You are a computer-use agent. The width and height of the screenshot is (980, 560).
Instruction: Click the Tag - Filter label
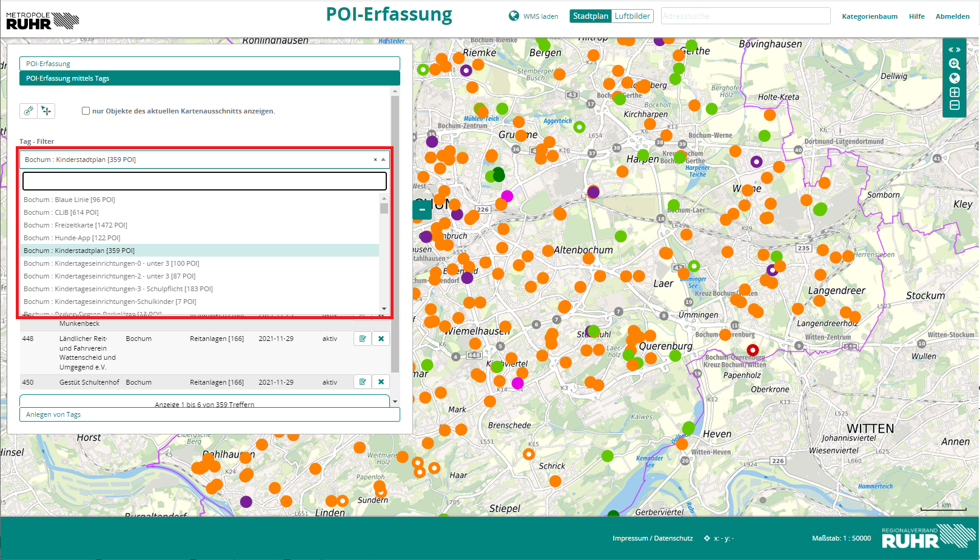click(x=36, y=141)
